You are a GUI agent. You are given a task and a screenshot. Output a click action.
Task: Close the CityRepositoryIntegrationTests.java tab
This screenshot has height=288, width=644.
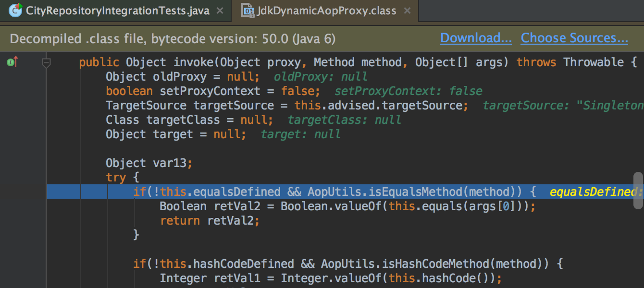[220, 11]
